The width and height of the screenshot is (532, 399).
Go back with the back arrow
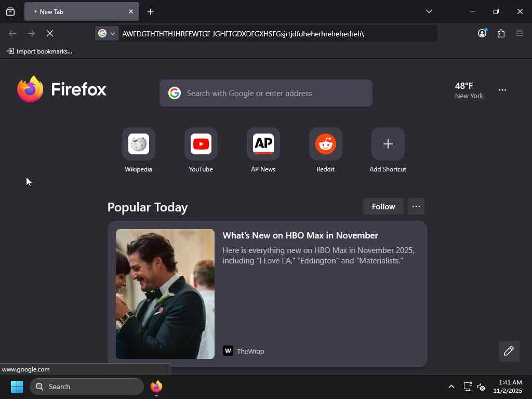tap(12, 33)
